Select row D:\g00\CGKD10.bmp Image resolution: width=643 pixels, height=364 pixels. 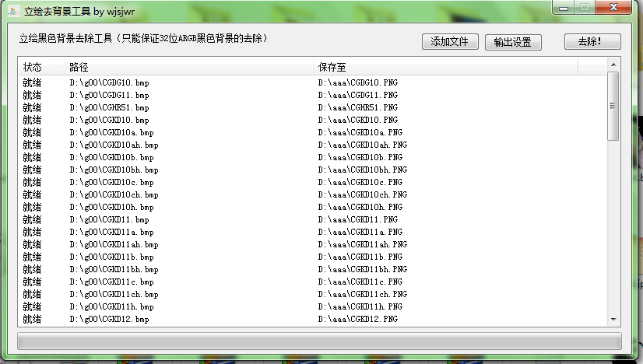pos(312,120)
